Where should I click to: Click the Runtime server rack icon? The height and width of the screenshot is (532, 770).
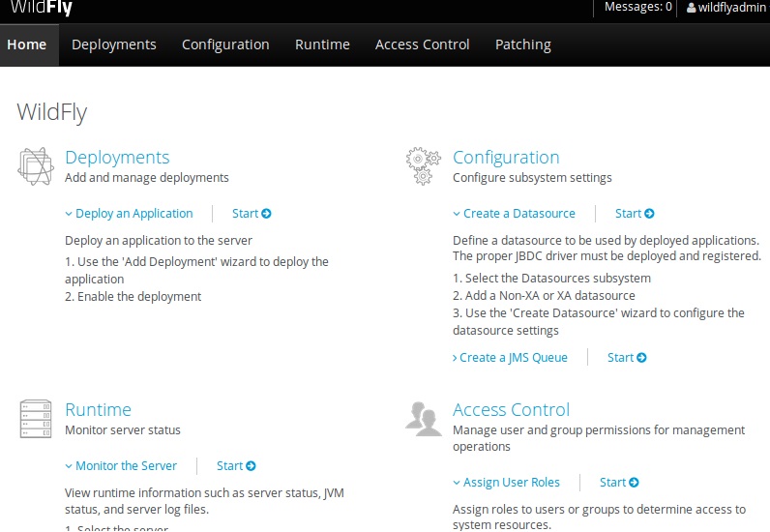[x=36, y=419]
